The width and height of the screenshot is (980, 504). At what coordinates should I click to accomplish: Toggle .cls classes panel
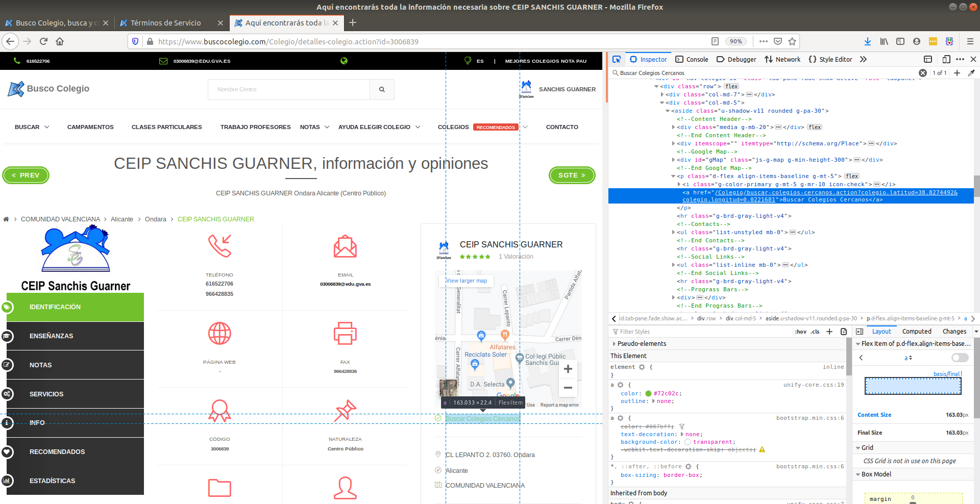[x=815, y=332]
